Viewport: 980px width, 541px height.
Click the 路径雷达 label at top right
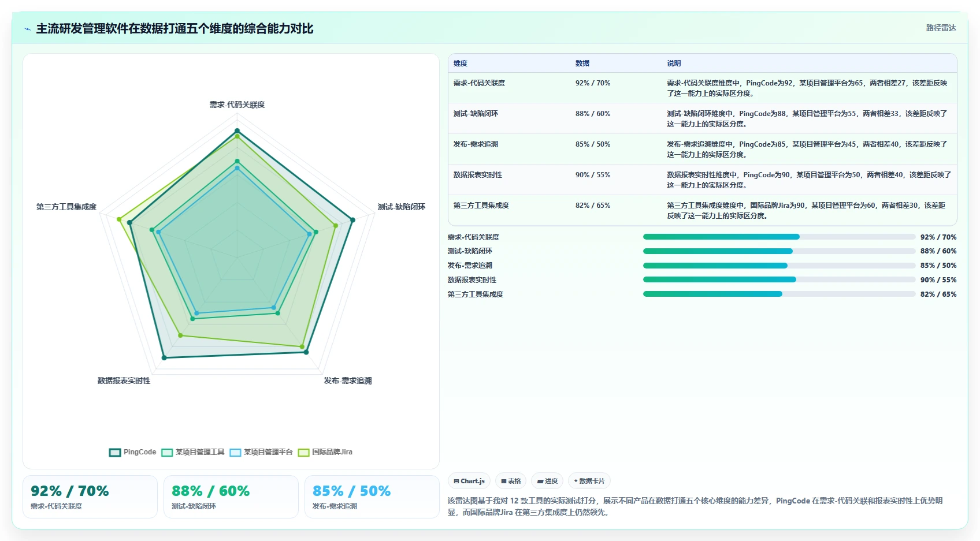pyautogui.click(x=941, y=28)
